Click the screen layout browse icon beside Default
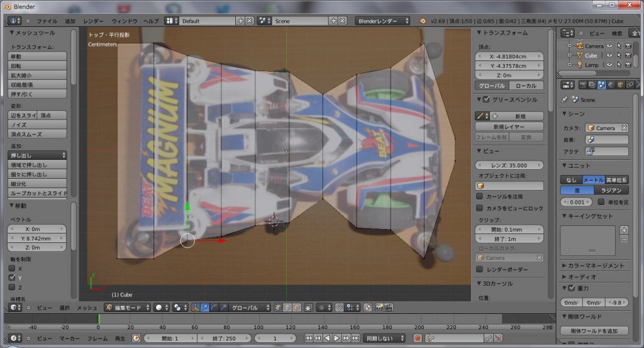This screenshot has width=644, height=348. 172,21
